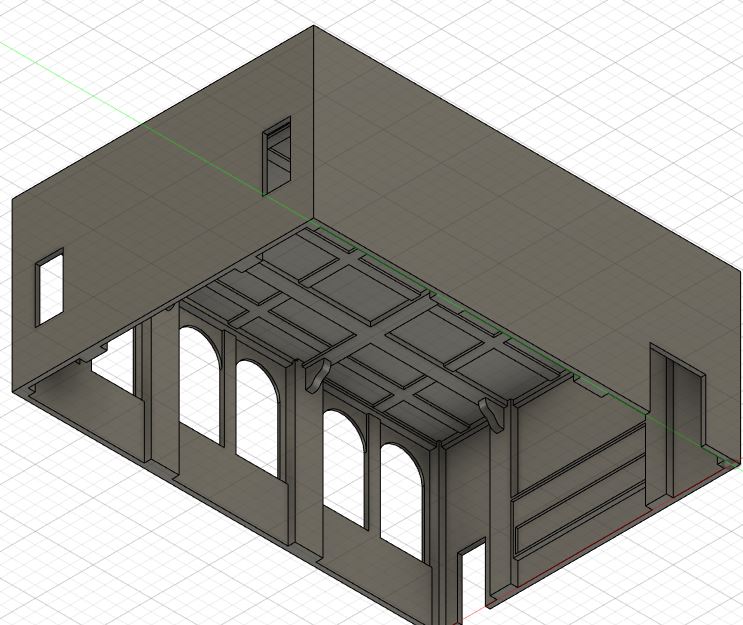This screenshot has height=625, width=743.
Task: Click the leftmost arched window opening
Action: [201, 384]
